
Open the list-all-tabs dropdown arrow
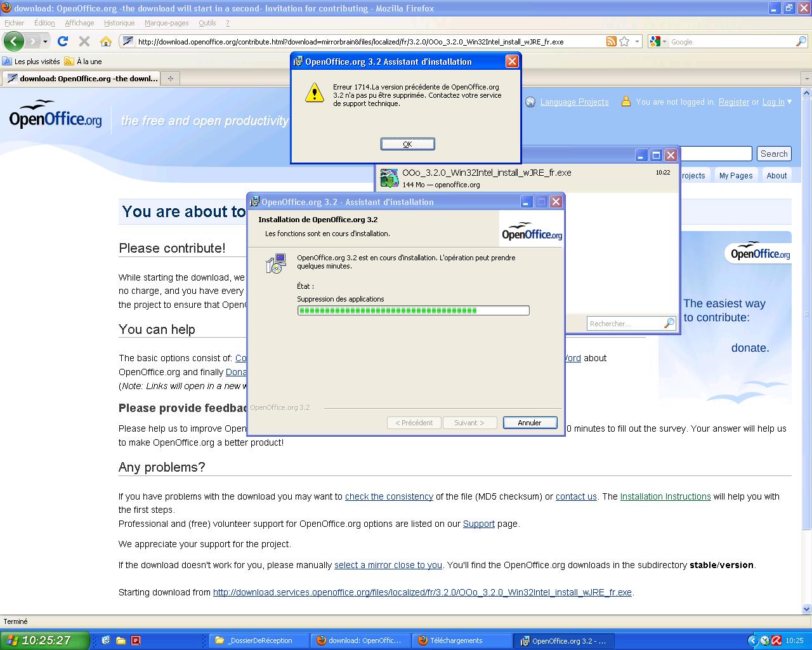(806, 78)
